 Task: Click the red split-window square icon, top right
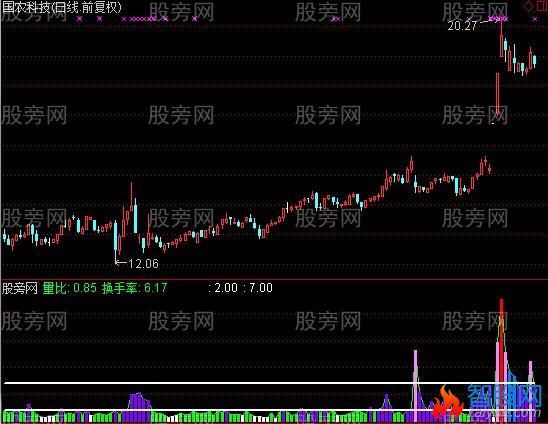(x=542, y=6)
